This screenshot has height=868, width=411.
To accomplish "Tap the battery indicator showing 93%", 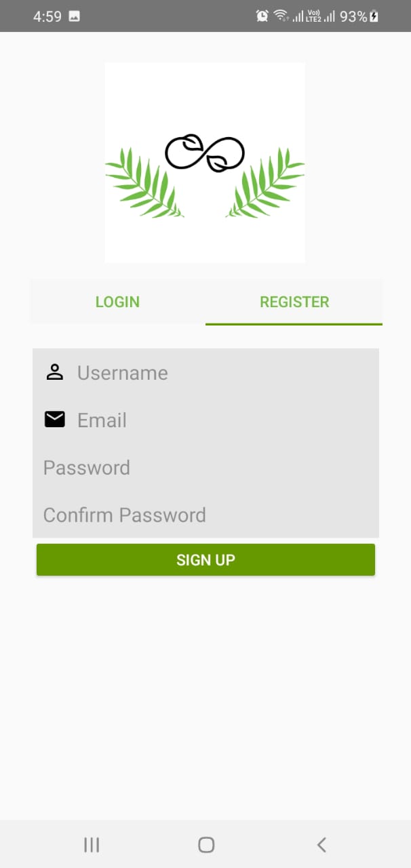I will tap(359, 16).
